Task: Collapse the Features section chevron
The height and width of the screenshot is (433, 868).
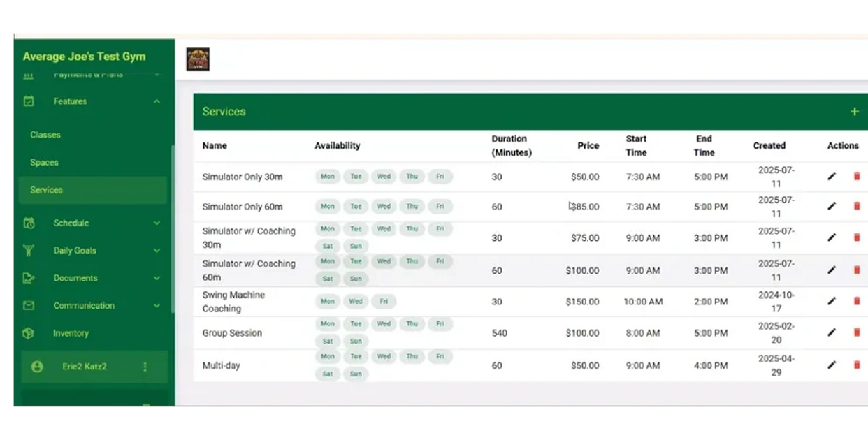Action: (x=157, y=101)
